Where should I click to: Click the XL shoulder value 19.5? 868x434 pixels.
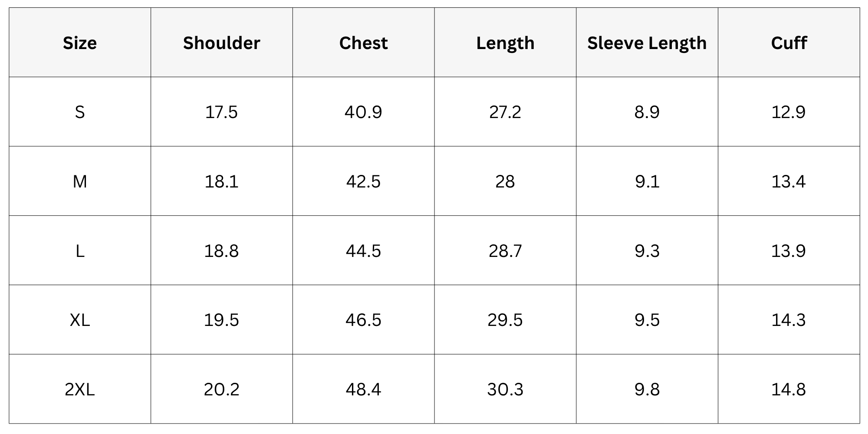(221, 320)
